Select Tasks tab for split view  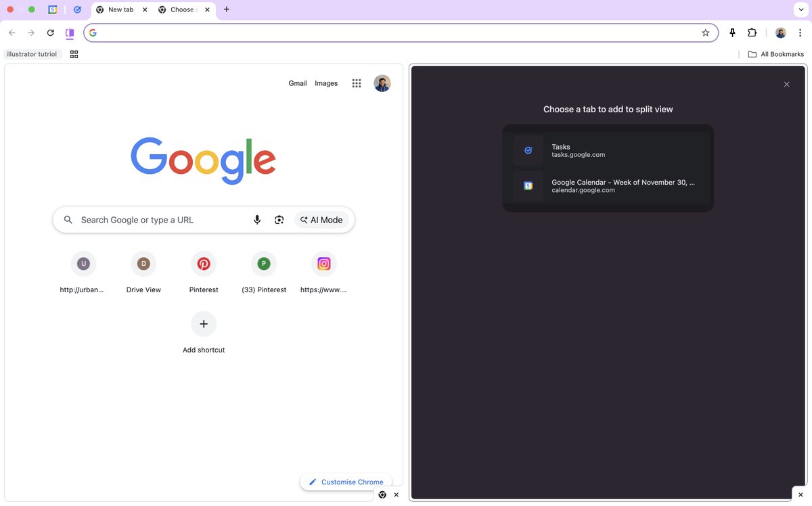[x=608, y=150]
